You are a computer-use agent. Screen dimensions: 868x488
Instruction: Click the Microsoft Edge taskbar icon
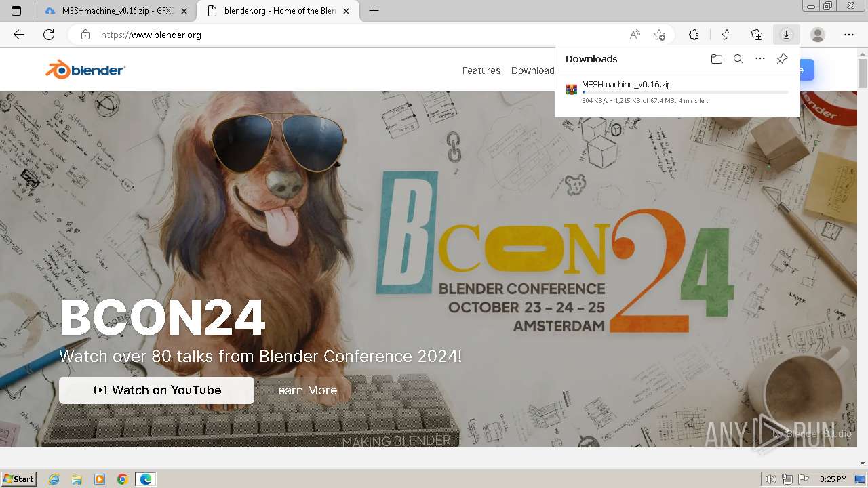click(145, 479)
